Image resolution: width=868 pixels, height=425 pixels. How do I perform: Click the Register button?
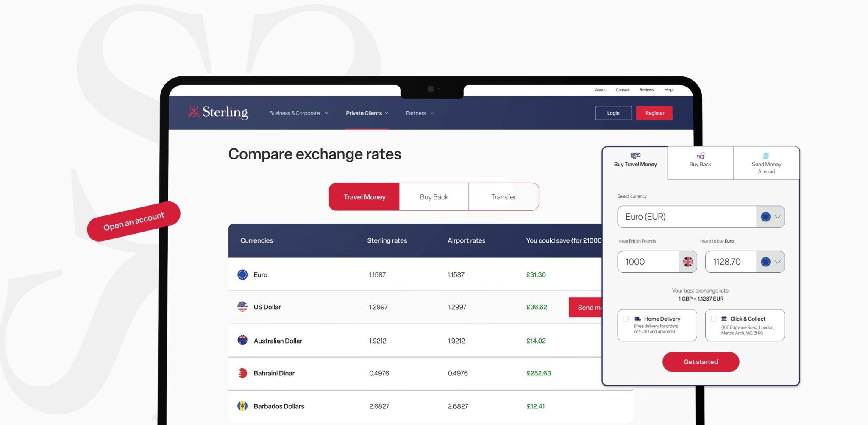(x=654, y=113)
